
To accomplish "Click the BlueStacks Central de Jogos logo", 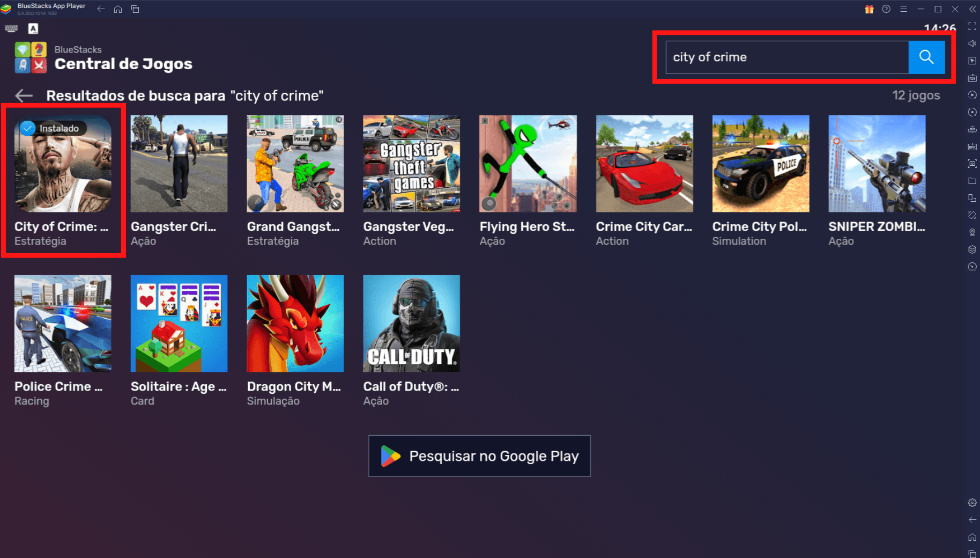I will pyautogui.click(x=31, y=57).
